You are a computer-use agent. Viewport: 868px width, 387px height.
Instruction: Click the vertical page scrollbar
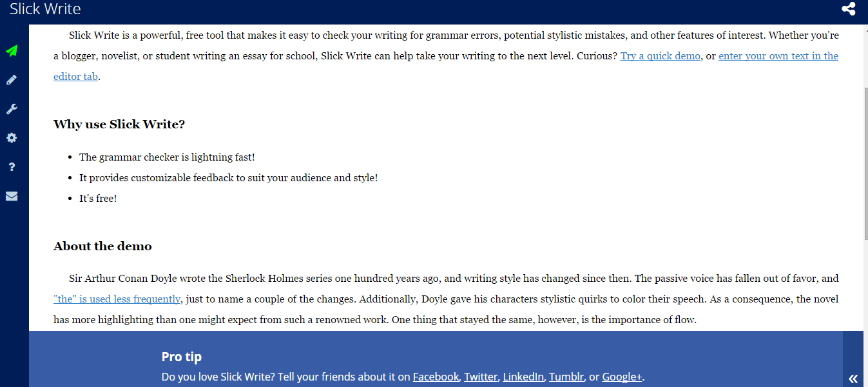(x=865, y=163)
